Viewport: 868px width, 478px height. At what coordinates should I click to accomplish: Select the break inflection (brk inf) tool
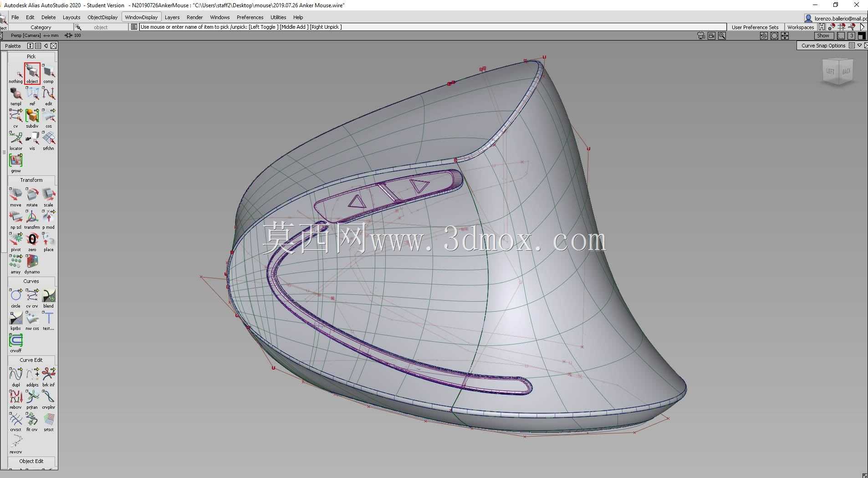click(48, 377)
